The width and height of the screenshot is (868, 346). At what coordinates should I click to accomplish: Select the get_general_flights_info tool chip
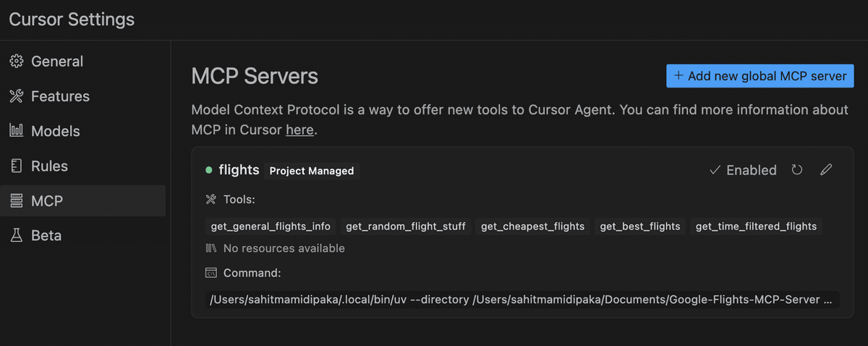pyautogui.click(x=271, y=227)
